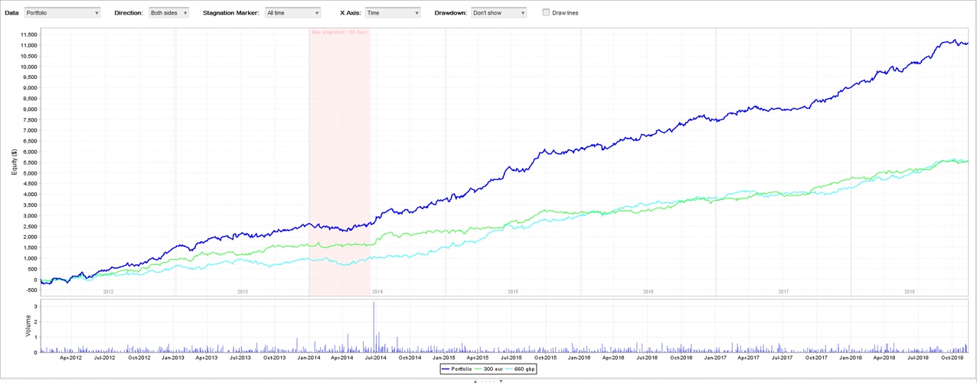
Task: Click the Max stagnation label in the shaded region
Action: (x=339, y=32)
